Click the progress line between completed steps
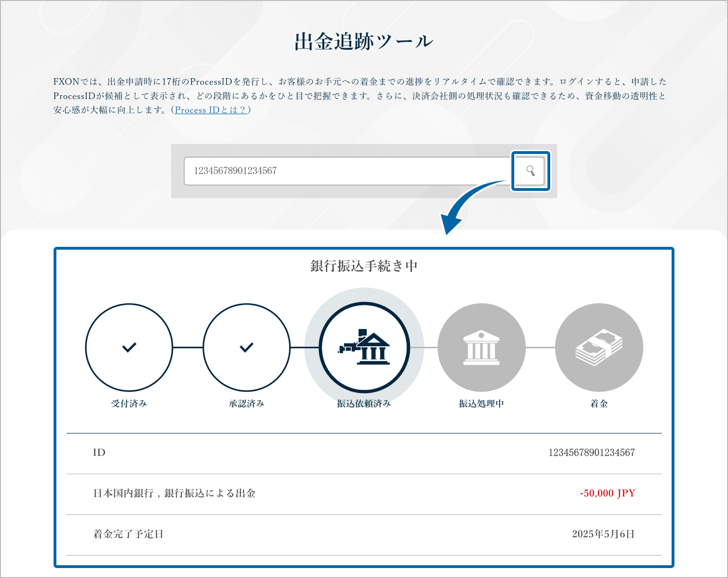728x578 pixels. pyautogui.click(x=188, y=348)
